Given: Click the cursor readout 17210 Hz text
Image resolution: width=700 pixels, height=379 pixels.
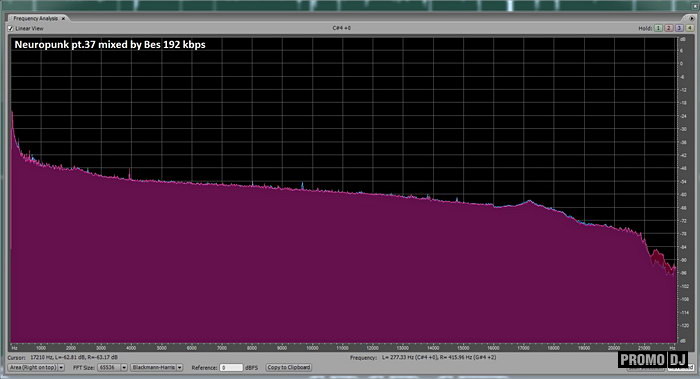Looking at the screenshot, I should click(x=74, y=358).
